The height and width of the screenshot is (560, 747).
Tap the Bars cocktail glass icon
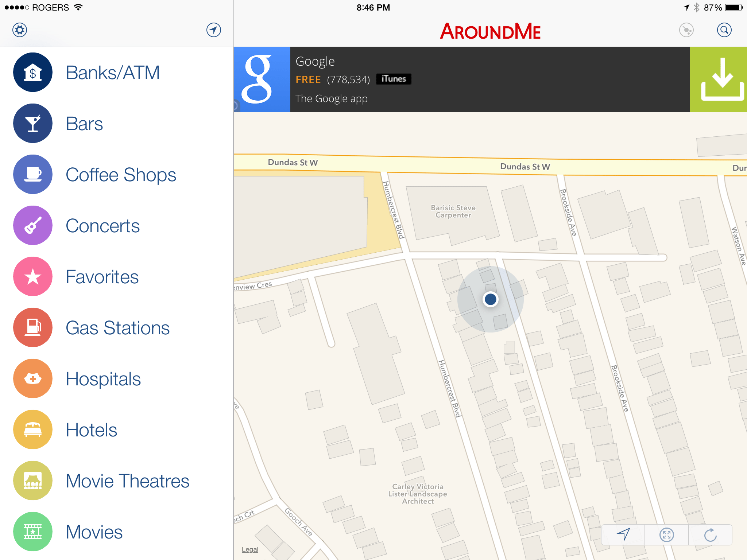[33, 123]
